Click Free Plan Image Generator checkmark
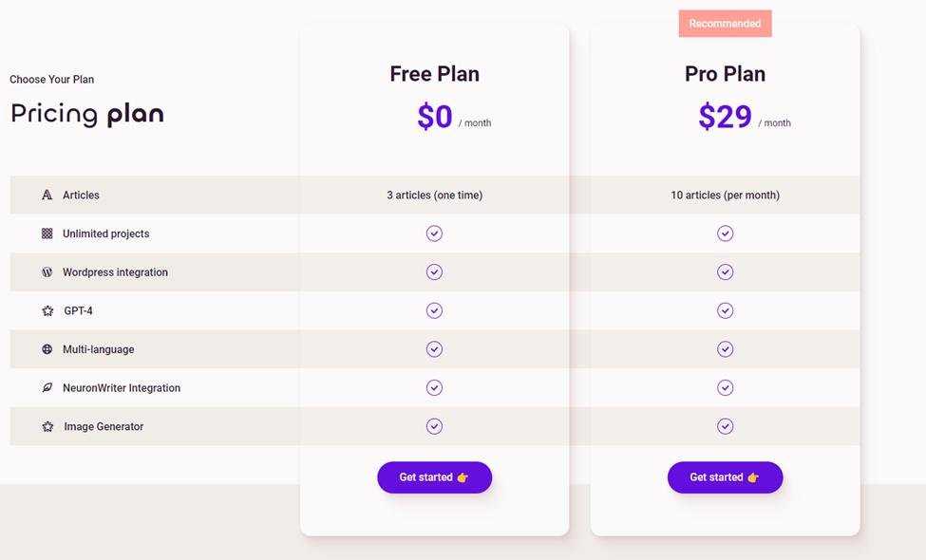Viewport: 926px width, 560px height. point(434,426)
